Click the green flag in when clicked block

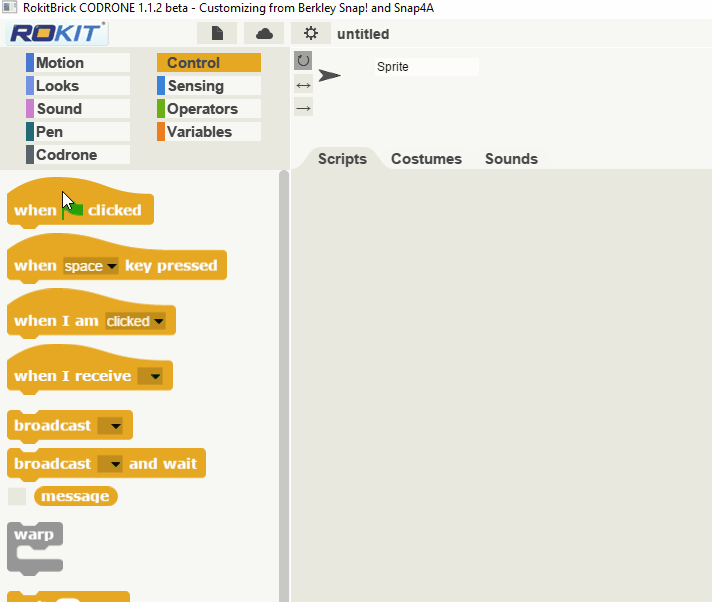click(x=73, y=210)
